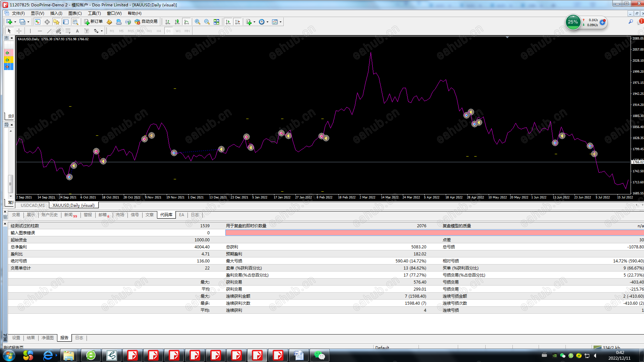Select the USDCAD,M1 chart tab
Viewport: 644px width, 362px height.
click(x=33, y=205)
